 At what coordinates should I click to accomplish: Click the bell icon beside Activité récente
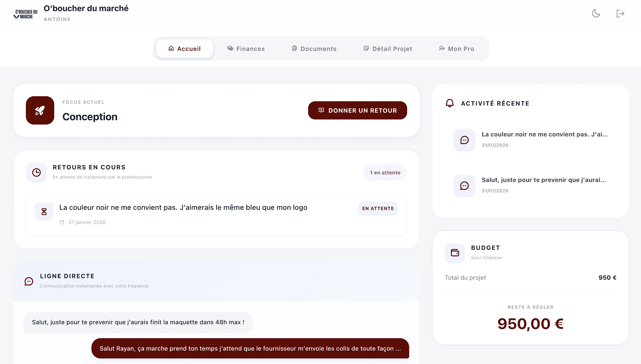point(450,103)
